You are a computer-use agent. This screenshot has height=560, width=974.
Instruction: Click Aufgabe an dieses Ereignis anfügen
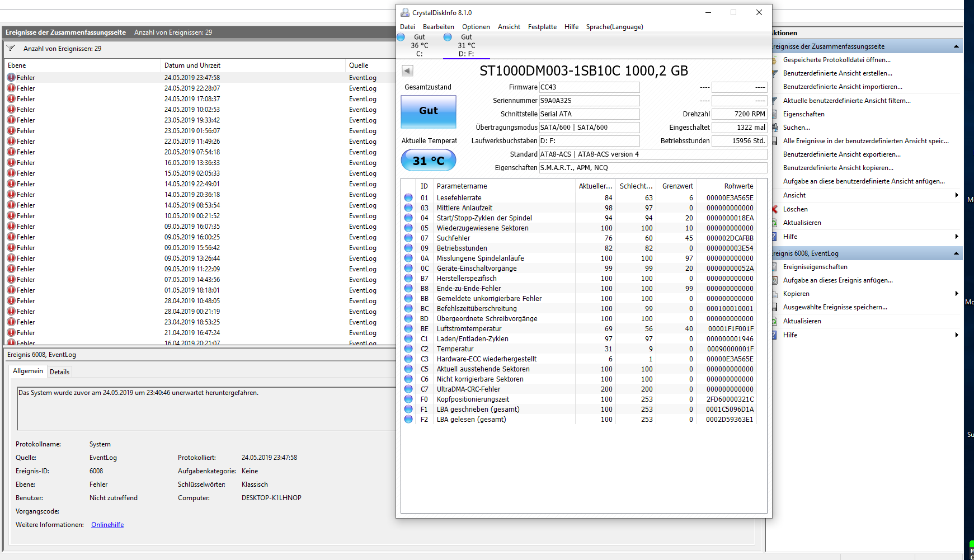click(838, 280)
